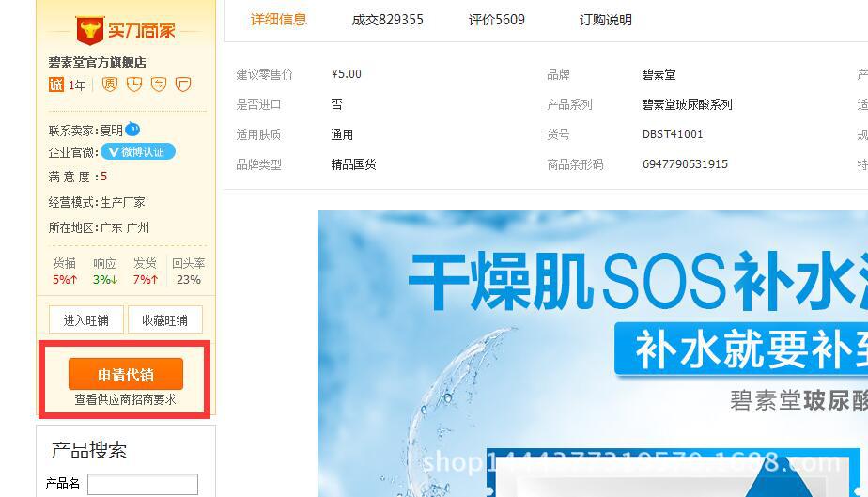The width and height of the screenshot is (868, 497).
Task: Click the third guarantee shield icon
Action: 159,85
